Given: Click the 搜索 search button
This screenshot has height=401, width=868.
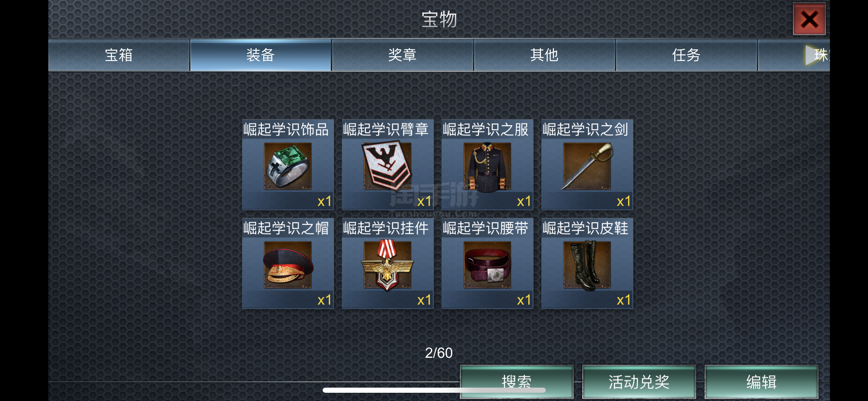Looking at the screenshot, I should 517,382.
